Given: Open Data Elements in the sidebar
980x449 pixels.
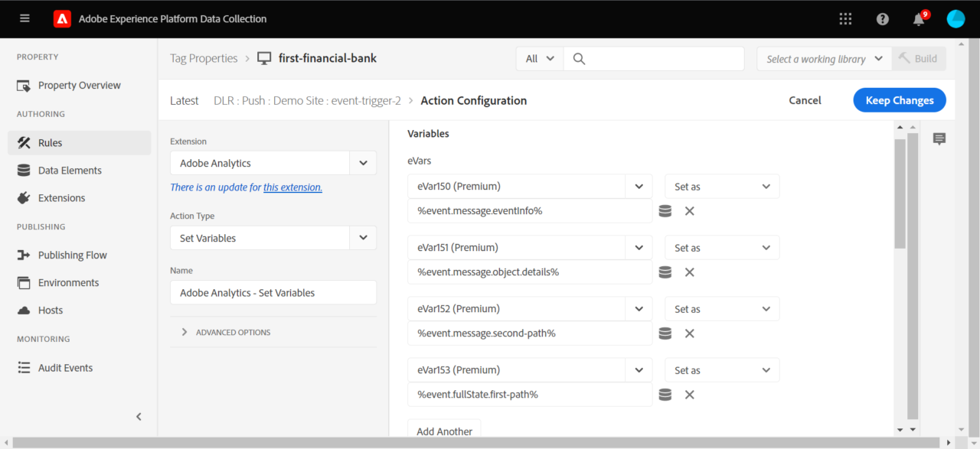Looking at the screenshot, I should (x=70, y=171).
